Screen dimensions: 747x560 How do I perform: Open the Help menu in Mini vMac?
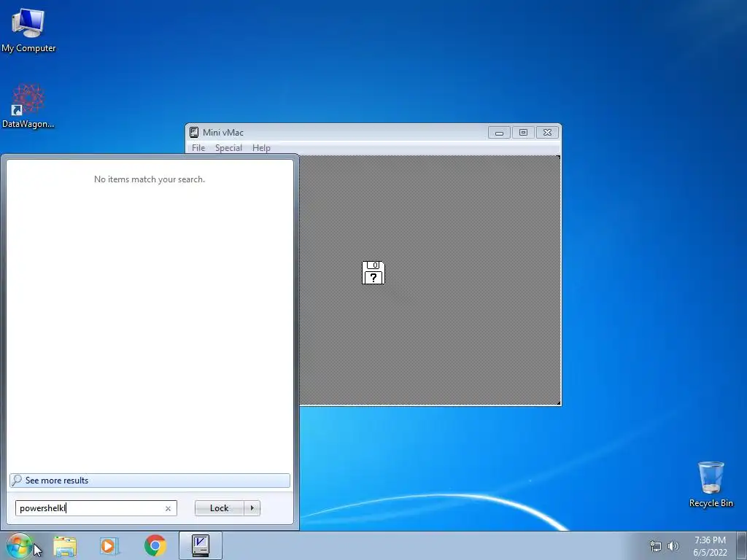261,147
